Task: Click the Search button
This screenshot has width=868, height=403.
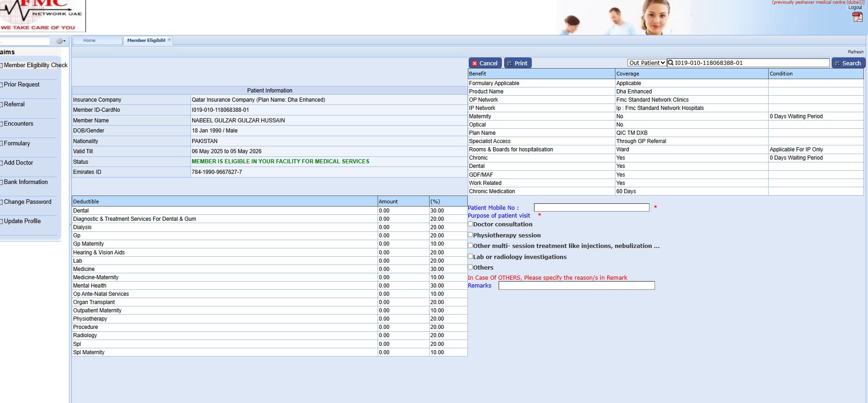Action: point(848,63)
